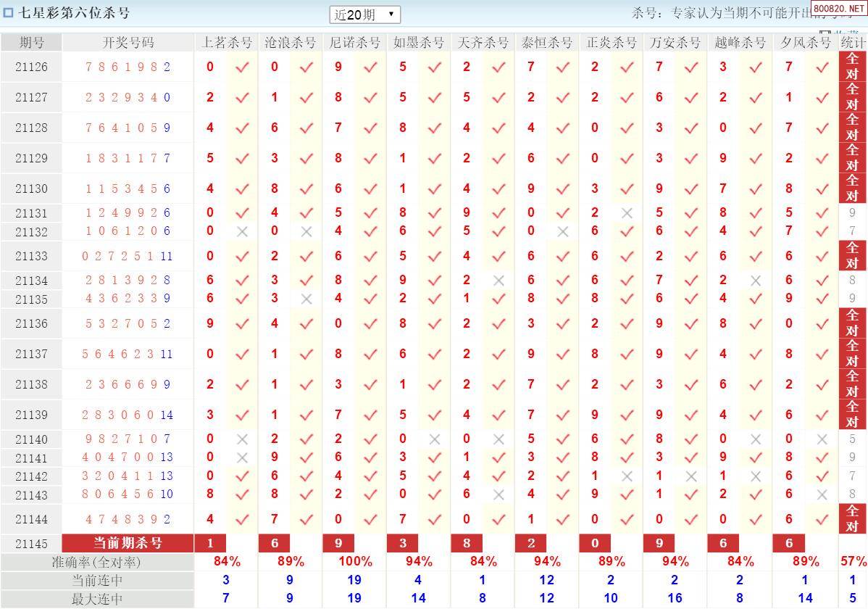
Task: Click the 最大连中 row label
Action: [x=97, y=599]
